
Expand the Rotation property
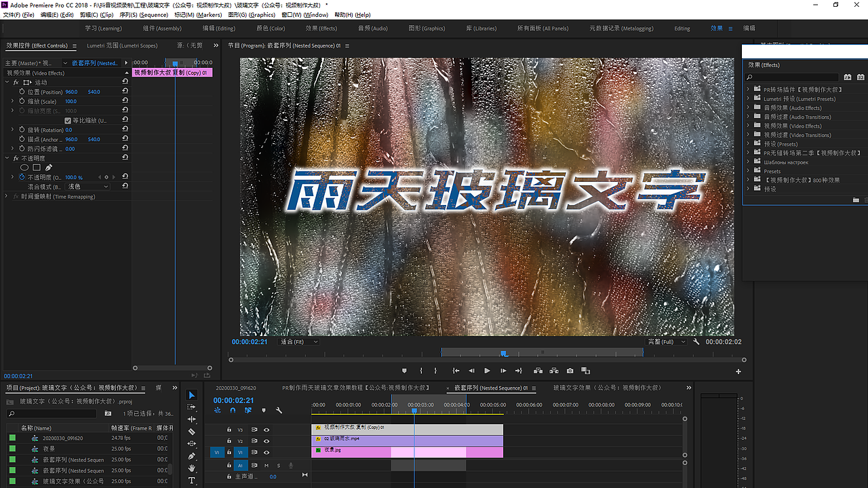[12, 130]
